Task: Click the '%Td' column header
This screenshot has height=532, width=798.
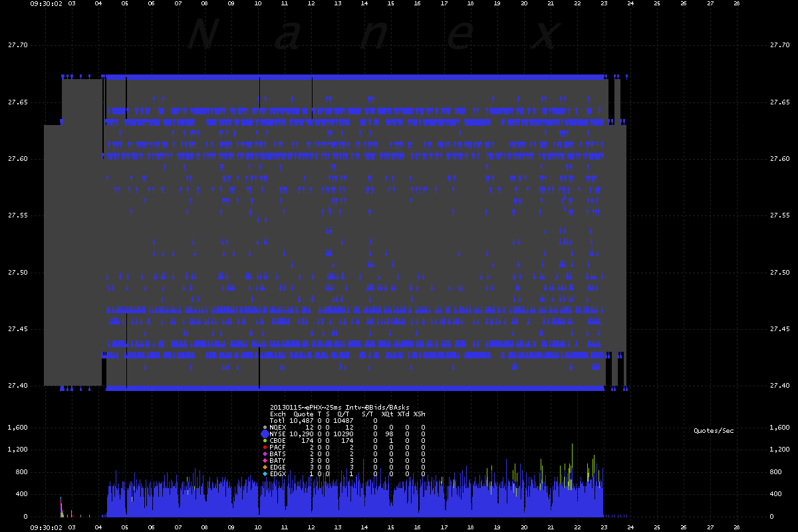Action: coord(404,414)
